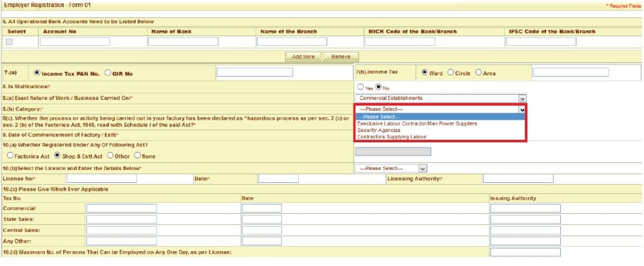
Task: Click the Licensing Authority input box
Action: coord(517,178)
